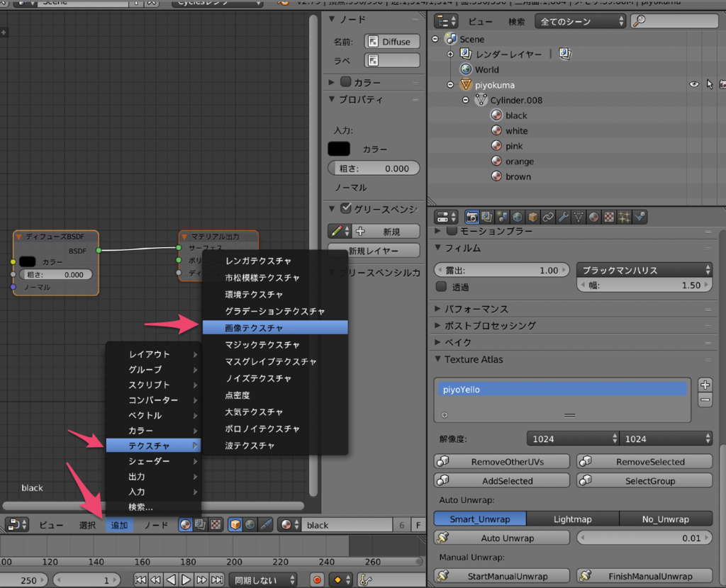
Task: Choose world shader source globe icon
Action: (250, 525)
